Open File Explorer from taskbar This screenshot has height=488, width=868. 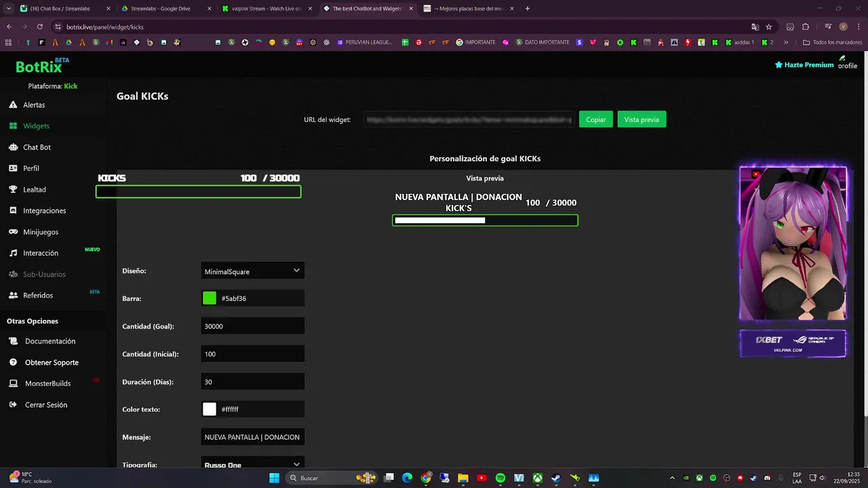pos(462,478)
